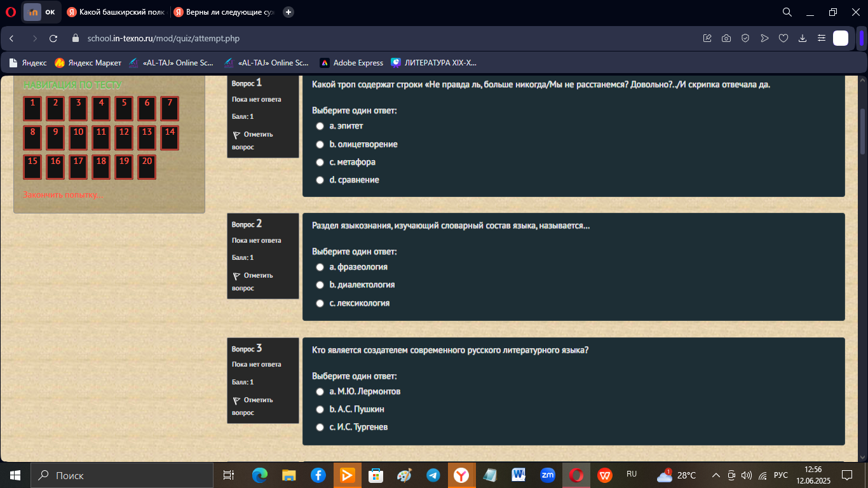
Task: Open Telegram from the Windows taskbar
Action: (433, 475)
